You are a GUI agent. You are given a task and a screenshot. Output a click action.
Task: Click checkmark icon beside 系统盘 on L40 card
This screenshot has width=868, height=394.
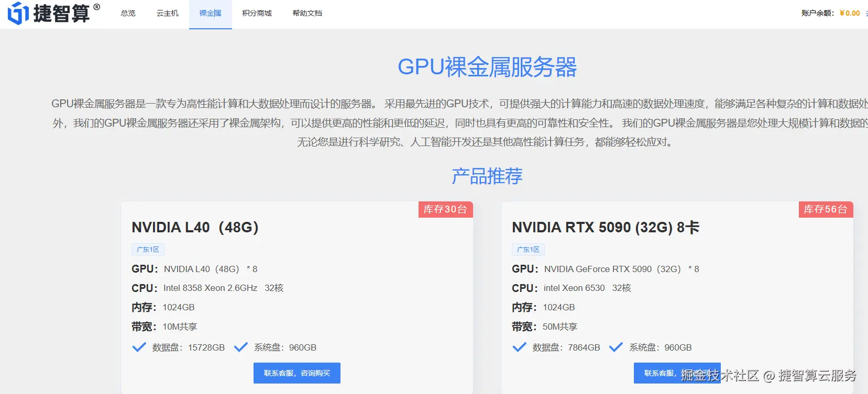(x=241, y=347)
